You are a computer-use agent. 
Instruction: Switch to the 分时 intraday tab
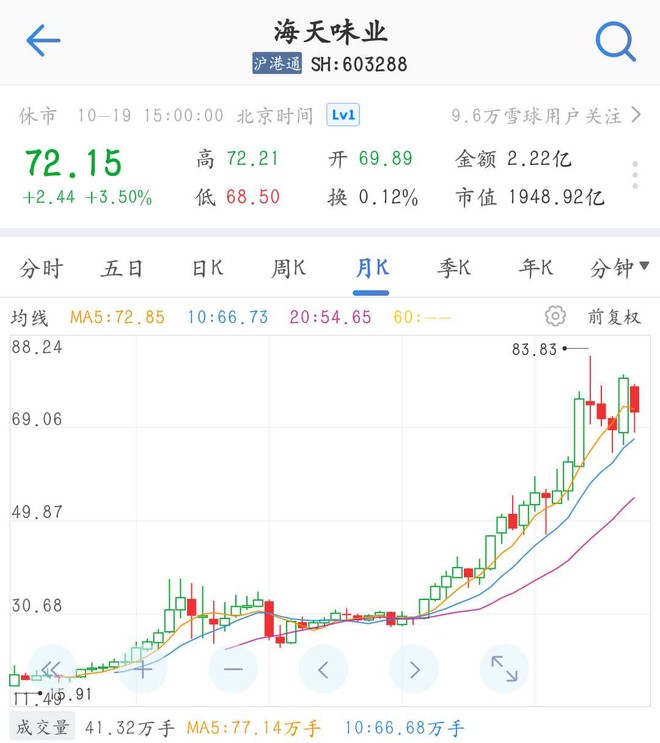coord(41,268)
